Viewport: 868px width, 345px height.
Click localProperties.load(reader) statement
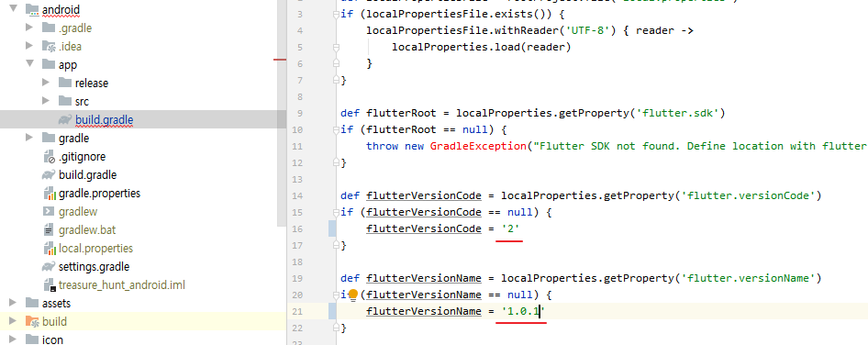click(481, 47)
